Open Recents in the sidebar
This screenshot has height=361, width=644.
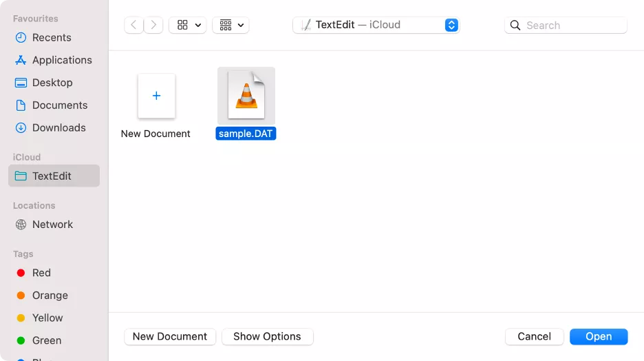coord(51,37)
